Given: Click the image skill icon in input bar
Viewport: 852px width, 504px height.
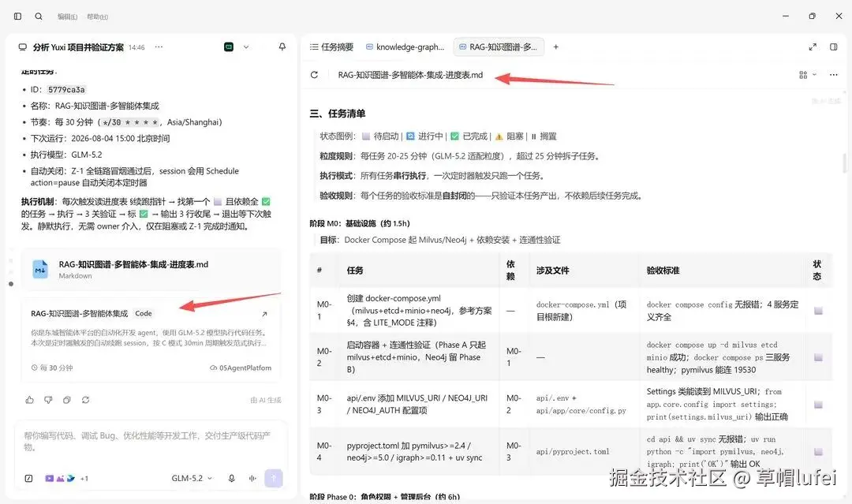Looking at the screenshot, I should [60, 479].
